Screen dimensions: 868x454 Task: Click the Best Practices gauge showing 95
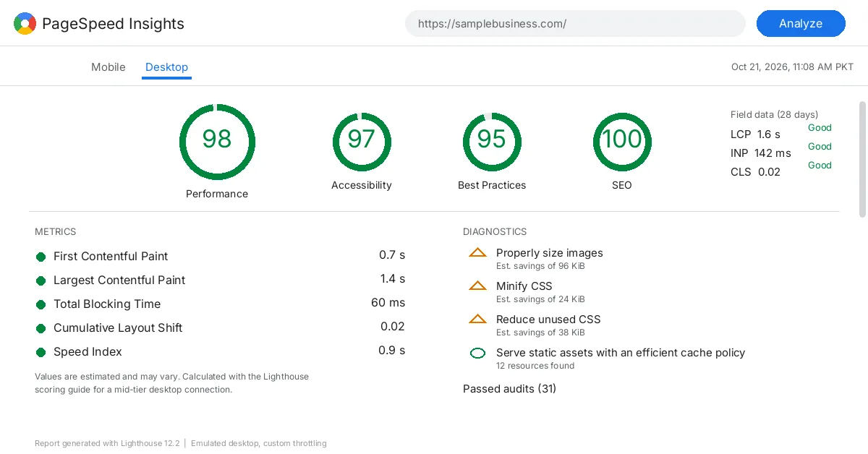point(492,142)
